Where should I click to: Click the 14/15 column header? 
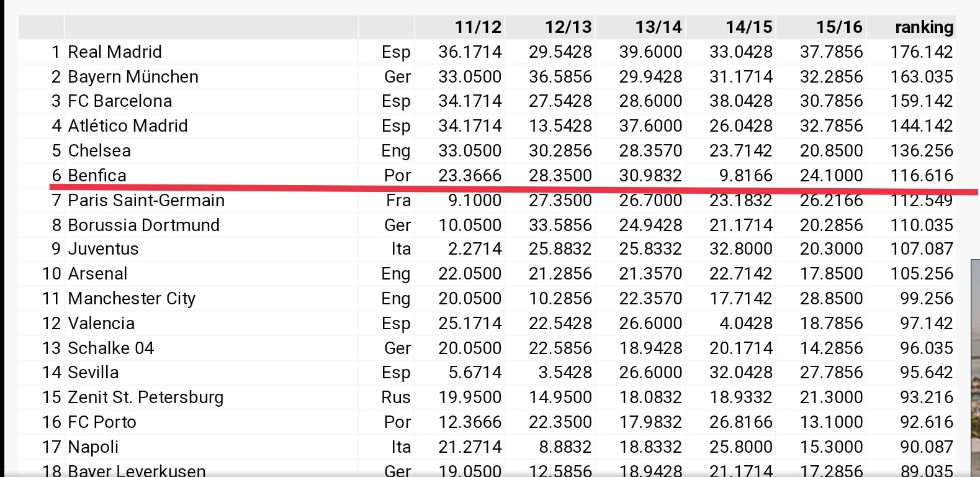[748, 27]
